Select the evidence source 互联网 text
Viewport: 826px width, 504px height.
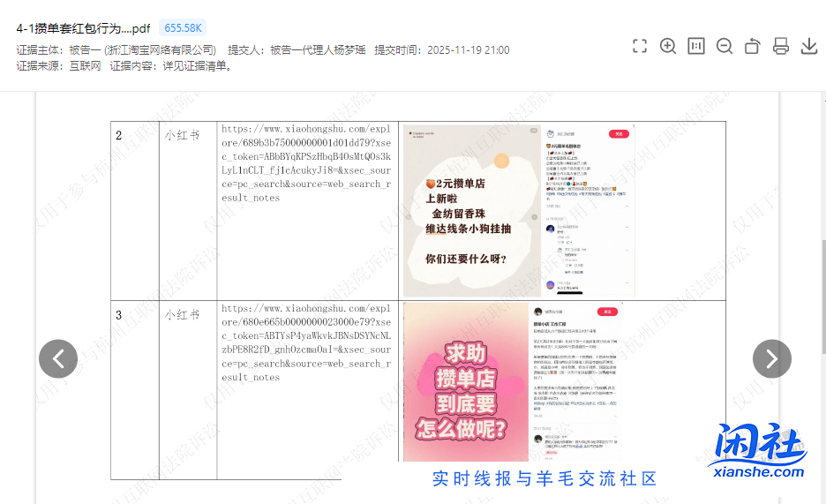pos(85,66)
